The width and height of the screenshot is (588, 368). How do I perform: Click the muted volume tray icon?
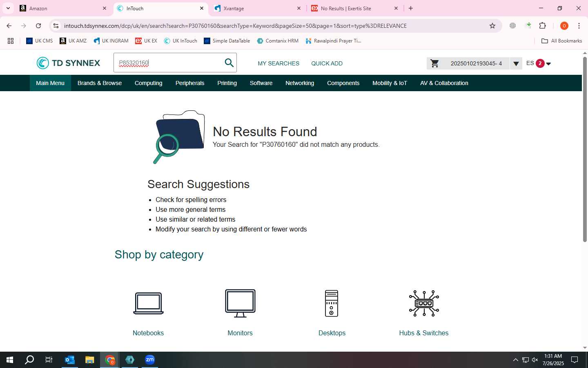coord(535,360)
